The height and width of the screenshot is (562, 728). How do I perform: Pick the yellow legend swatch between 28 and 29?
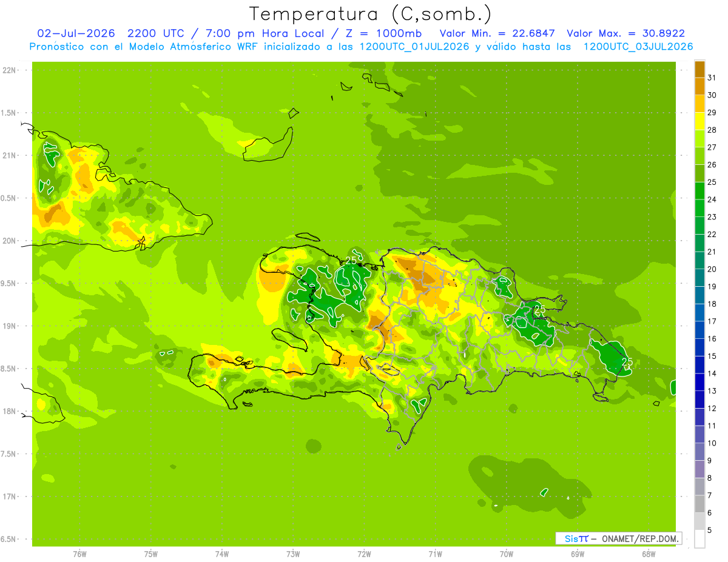pyautogui.click(x=699, y=121)
